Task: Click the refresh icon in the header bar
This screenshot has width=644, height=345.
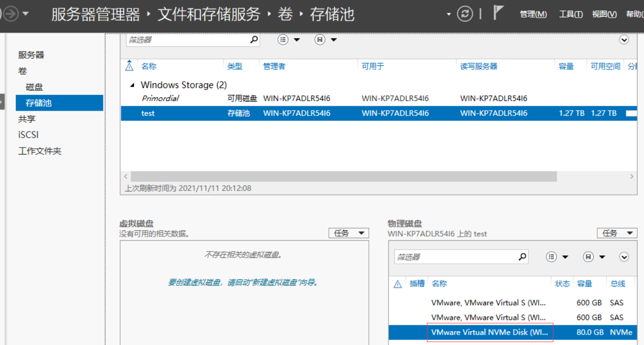Action: tap(465, 14)
